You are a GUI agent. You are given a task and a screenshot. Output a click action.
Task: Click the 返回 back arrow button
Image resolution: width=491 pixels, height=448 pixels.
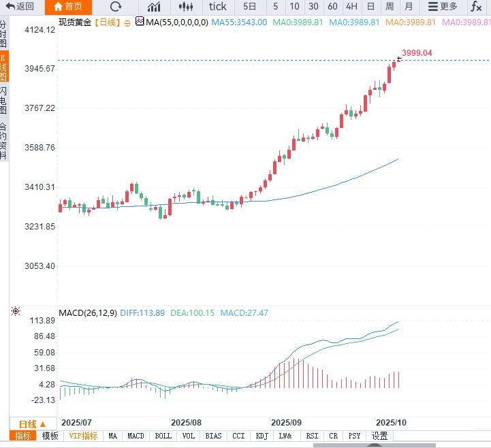(x=20, y=7)
